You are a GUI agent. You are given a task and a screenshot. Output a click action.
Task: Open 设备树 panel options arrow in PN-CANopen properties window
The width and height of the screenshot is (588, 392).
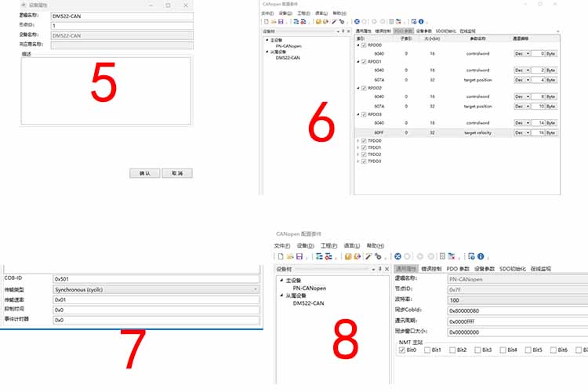(x=373, y=270)
